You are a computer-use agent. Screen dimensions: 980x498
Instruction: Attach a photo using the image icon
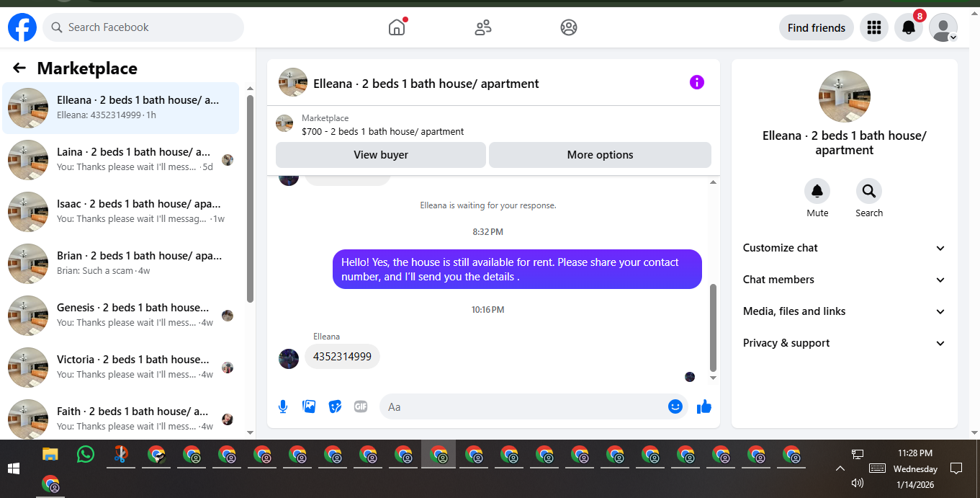[309, 406]
